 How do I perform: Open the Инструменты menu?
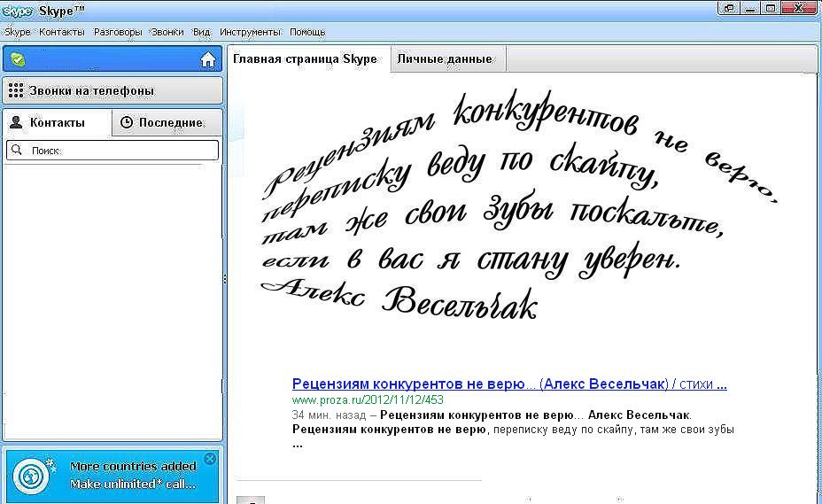tap(250, 32)
